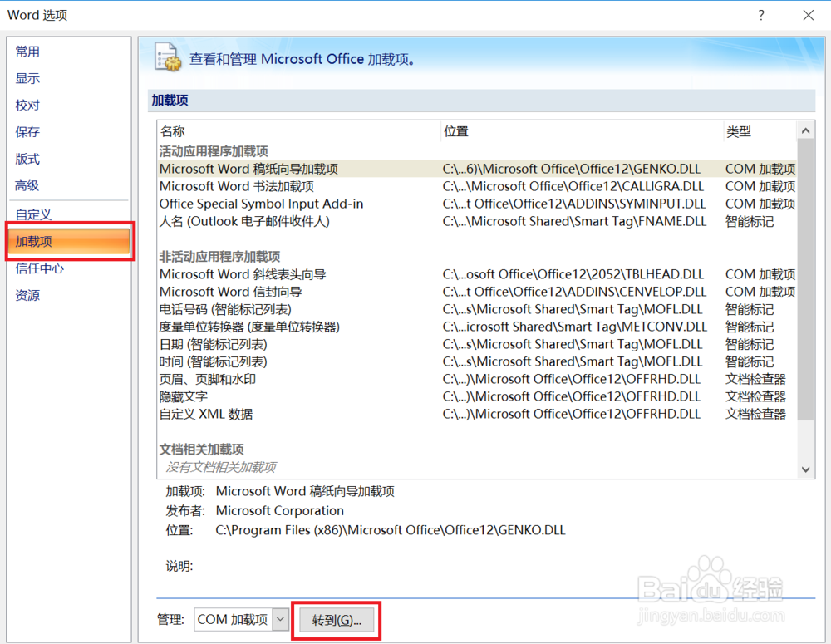Select Office Special Symbol Input Add-in row
The image size is (831, 644).
(477, 204)
